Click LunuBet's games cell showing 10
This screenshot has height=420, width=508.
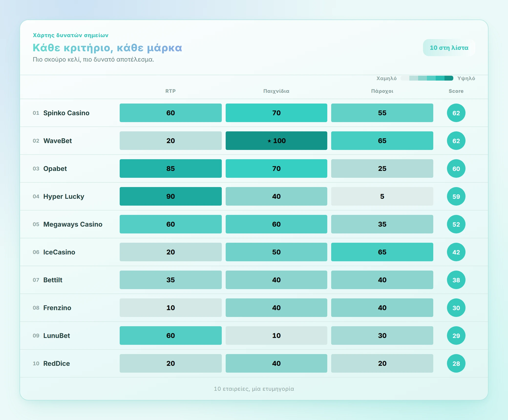point(276,336)
